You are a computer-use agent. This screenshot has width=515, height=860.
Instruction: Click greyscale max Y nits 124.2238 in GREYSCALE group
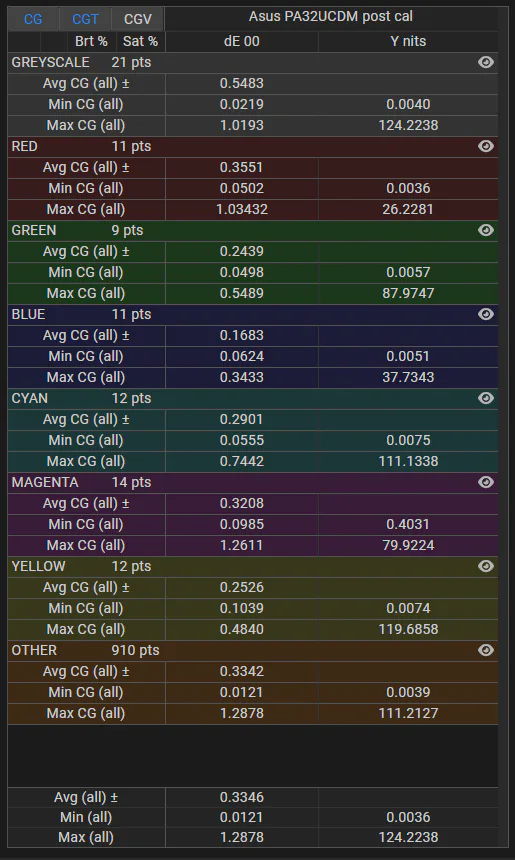408,125
